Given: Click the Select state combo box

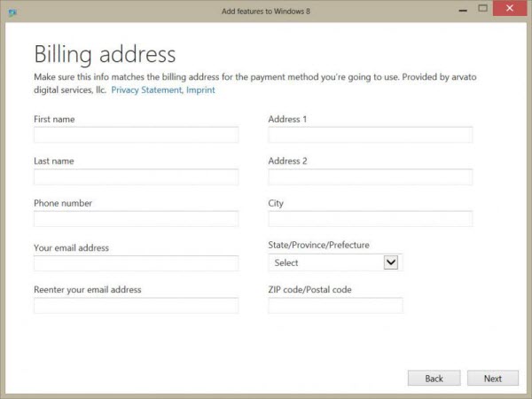Looking at the screenshot, I should [x=335, y=262].
